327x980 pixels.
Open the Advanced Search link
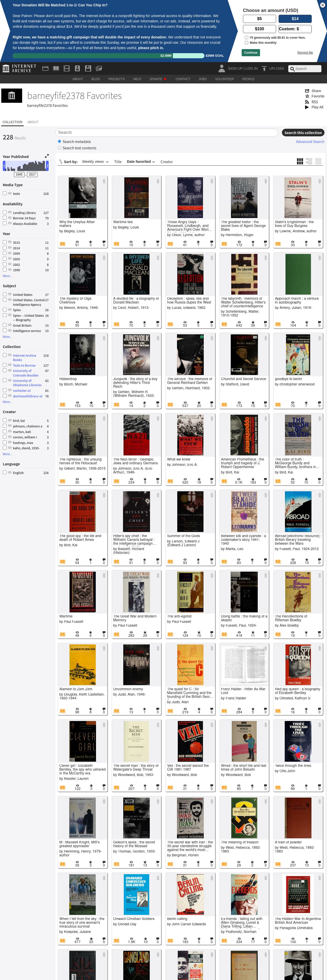[310, 141]
